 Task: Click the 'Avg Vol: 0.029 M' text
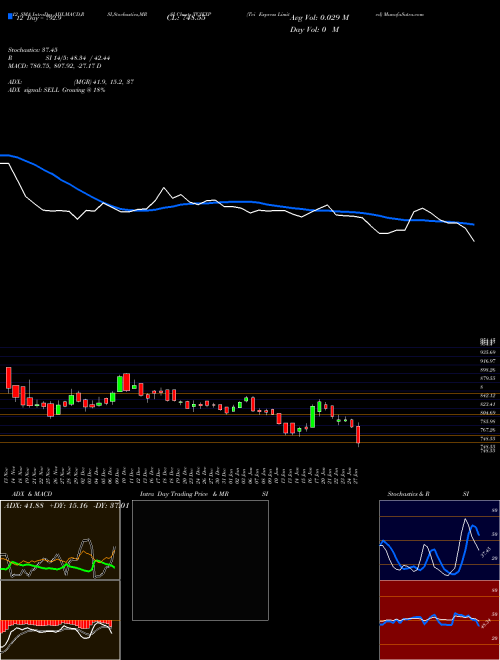pyautogui.click(x=319, y=18)
